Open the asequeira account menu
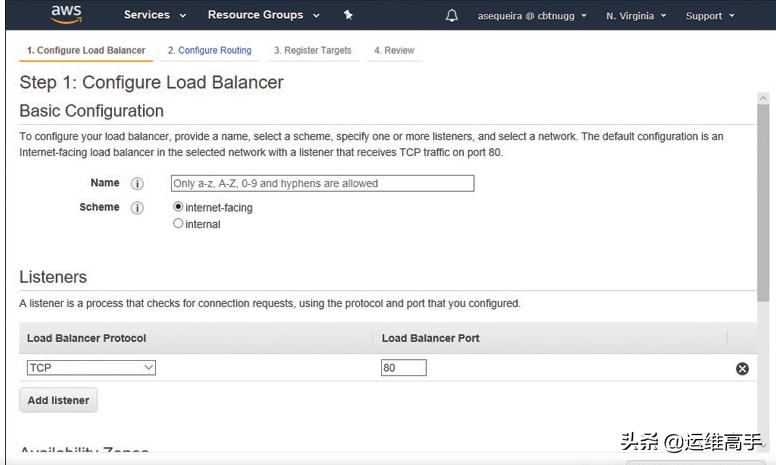Viewport: 776px width, 465px height. pyautogui.click(x=531, y=16)
